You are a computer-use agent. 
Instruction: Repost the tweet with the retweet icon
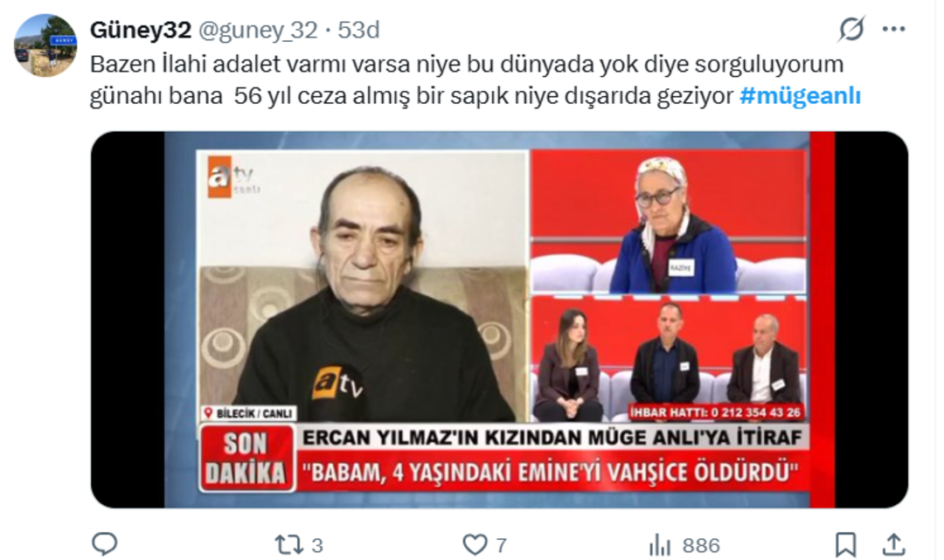(x=288, y=545)
